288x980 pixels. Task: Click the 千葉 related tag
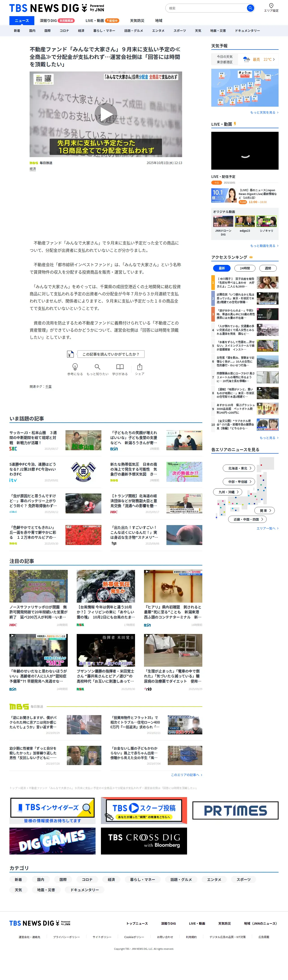pyautogui.click(x=48, y=387)
